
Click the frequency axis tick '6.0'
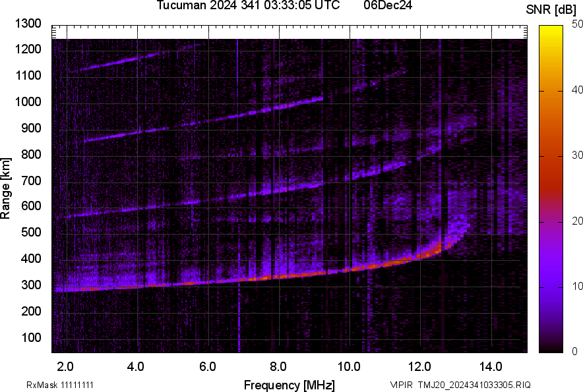208,367
